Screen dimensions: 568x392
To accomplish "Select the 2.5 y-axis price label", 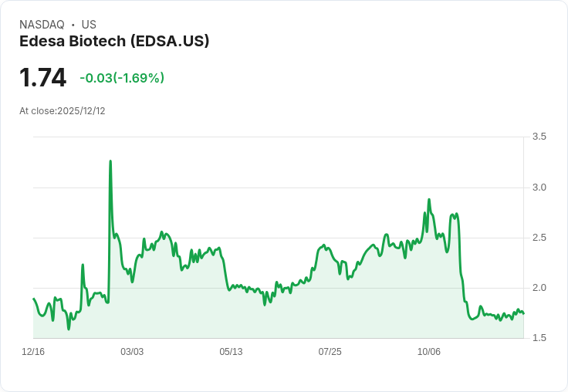I will point(539,238).
